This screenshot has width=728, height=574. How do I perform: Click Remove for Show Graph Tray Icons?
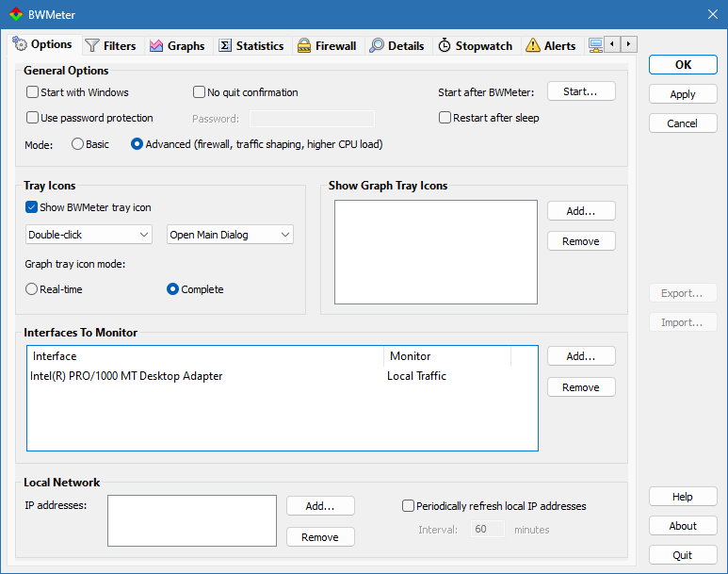click(x=581, y=241)
